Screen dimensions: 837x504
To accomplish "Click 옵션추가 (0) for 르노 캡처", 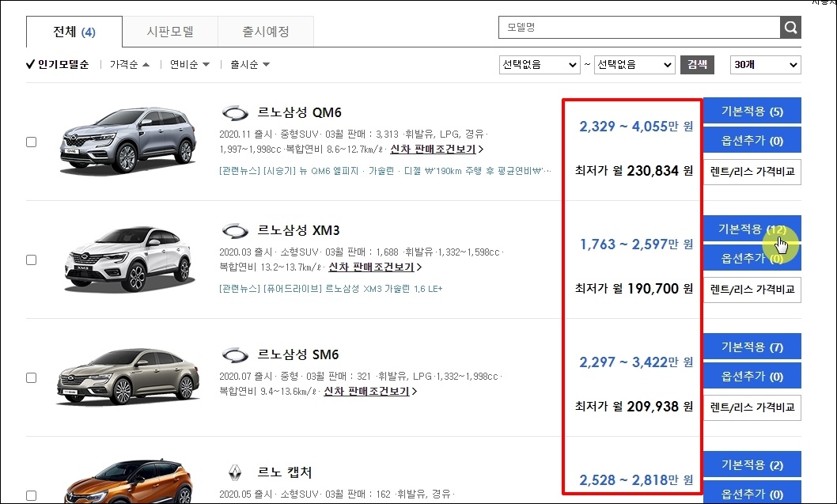I will [x=752, y=493].
